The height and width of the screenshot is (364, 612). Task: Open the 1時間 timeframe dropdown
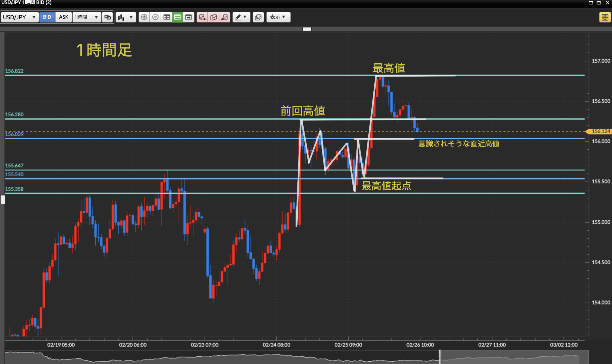[86, 17]
